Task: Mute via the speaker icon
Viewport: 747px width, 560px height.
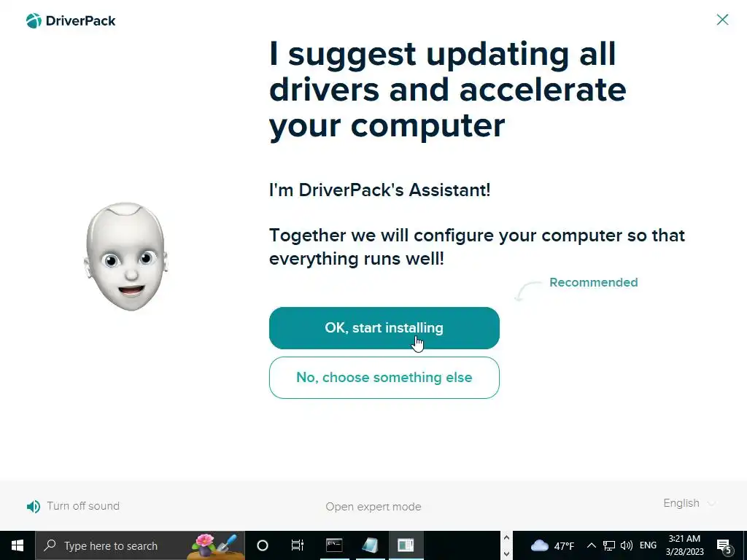Action: 34,506
